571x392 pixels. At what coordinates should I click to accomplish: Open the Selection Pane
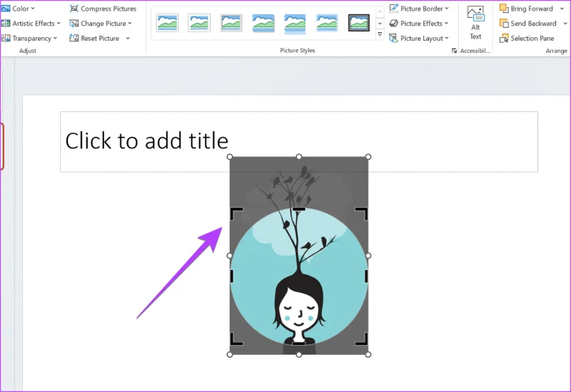pos(527,39)
